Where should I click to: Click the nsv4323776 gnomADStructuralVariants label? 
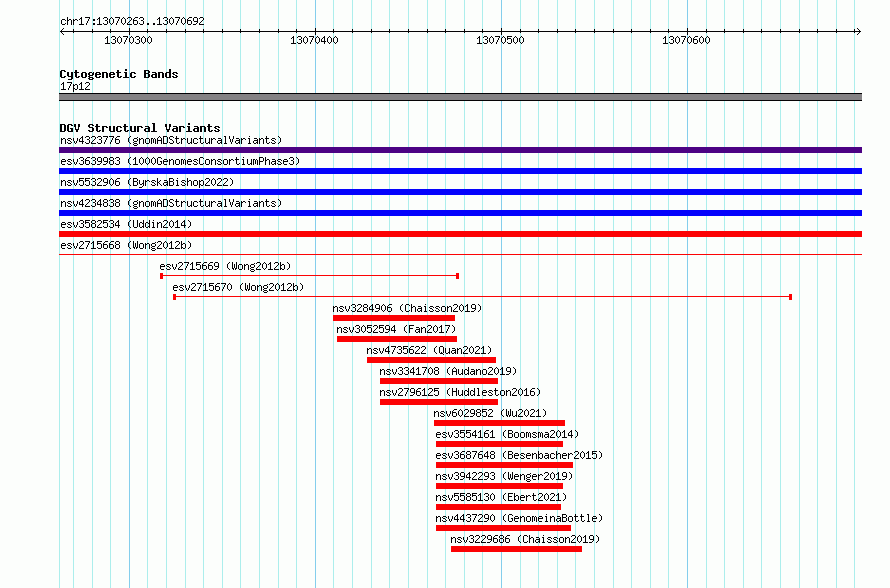tap(171, 140)
